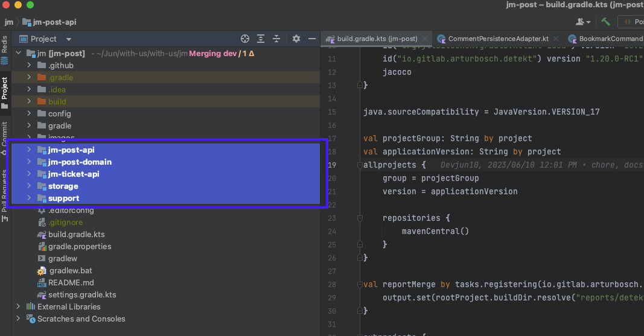The height and width of the screenshot is (336, 644).
Task: Click the green macOS zoom button
Action: coord(30,5)
